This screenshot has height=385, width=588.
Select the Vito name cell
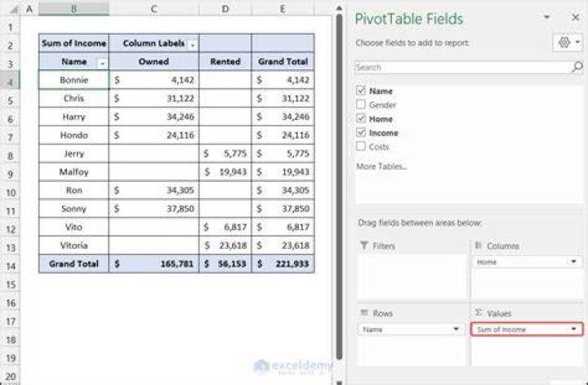[73, 227]
